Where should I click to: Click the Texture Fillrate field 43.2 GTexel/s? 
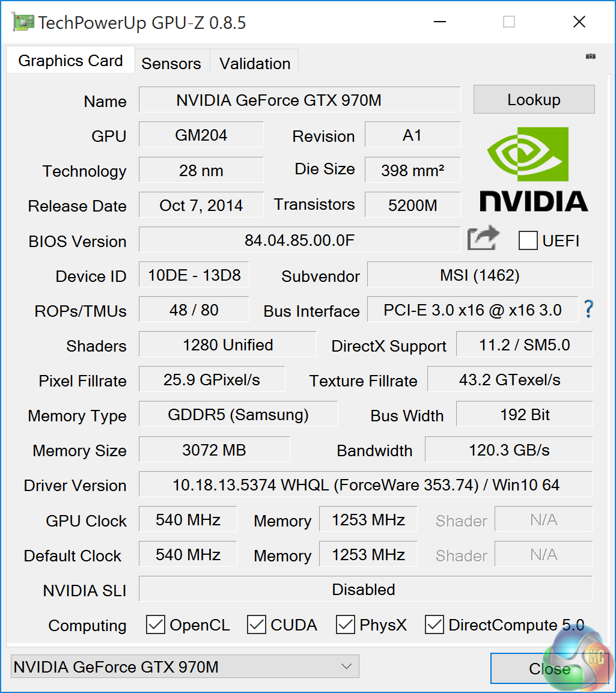pos(510,379)
